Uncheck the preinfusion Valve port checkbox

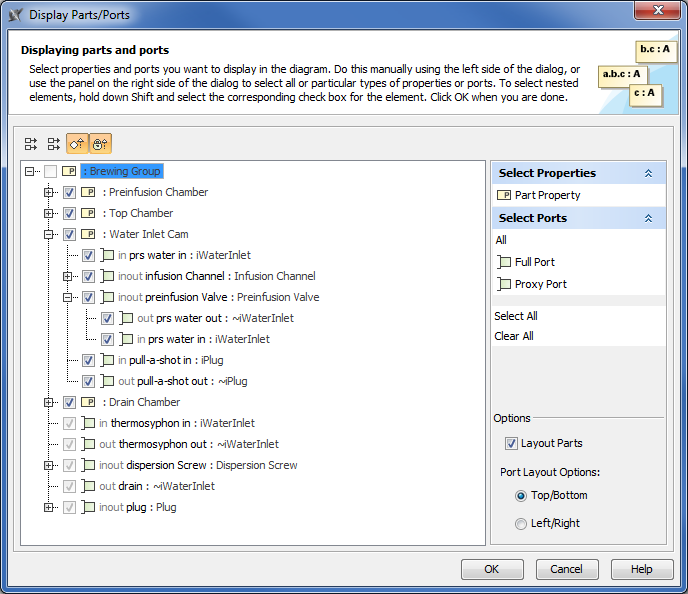pos(88,297)
